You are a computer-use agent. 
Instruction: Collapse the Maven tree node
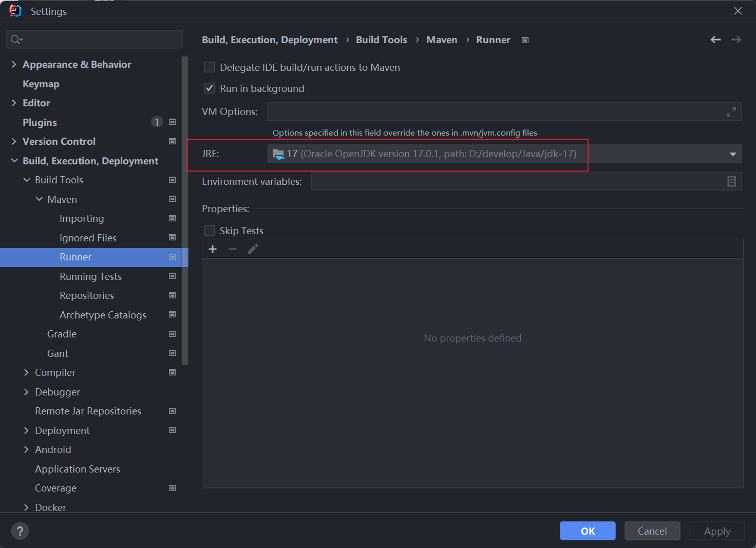point(39,199)
